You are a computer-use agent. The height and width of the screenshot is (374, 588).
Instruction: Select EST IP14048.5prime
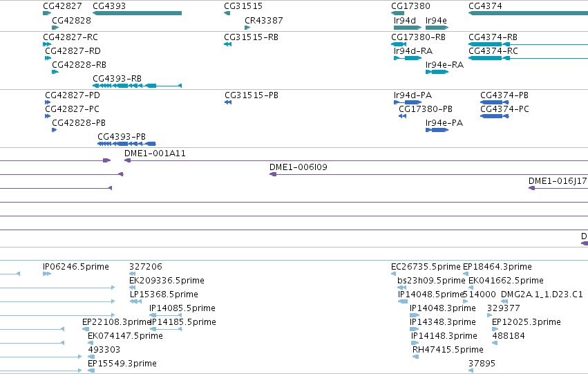coord(403,301)
